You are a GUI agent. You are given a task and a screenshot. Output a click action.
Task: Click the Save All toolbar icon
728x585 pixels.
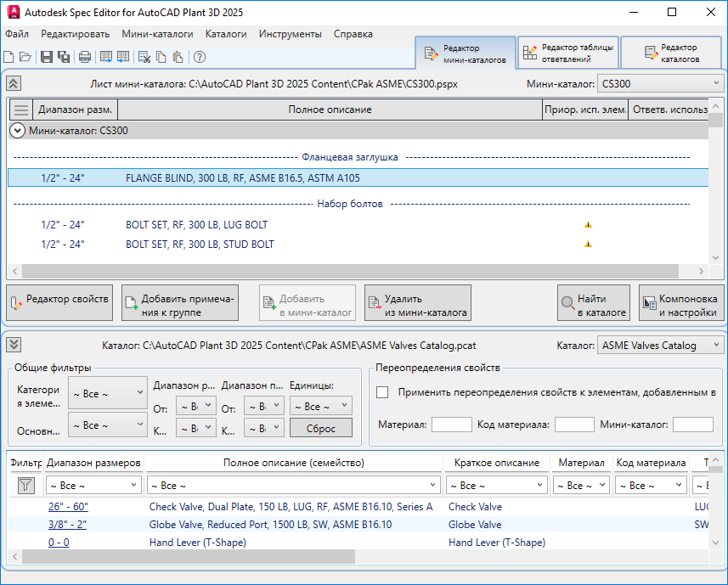click(64, 57)
